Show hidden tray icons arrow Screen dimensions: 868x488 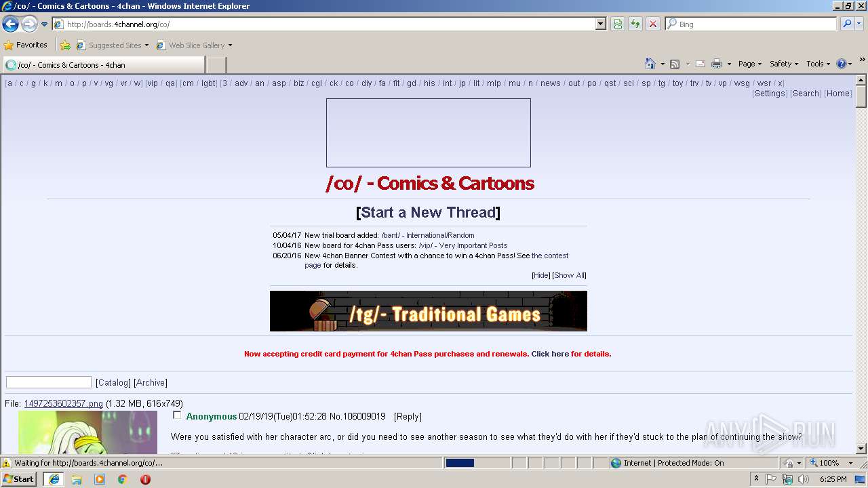click(x=757, y=479)
